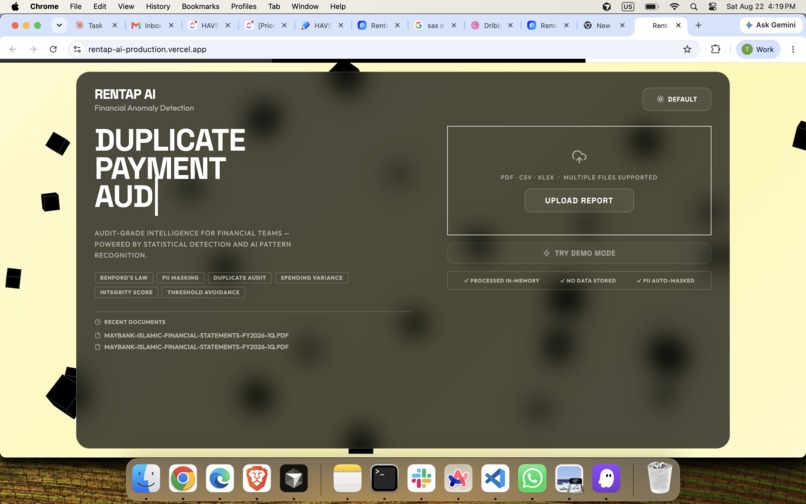Screen dimensions: 806x504
Task: Bookmark this page with the star
Action: pos(687,49)
